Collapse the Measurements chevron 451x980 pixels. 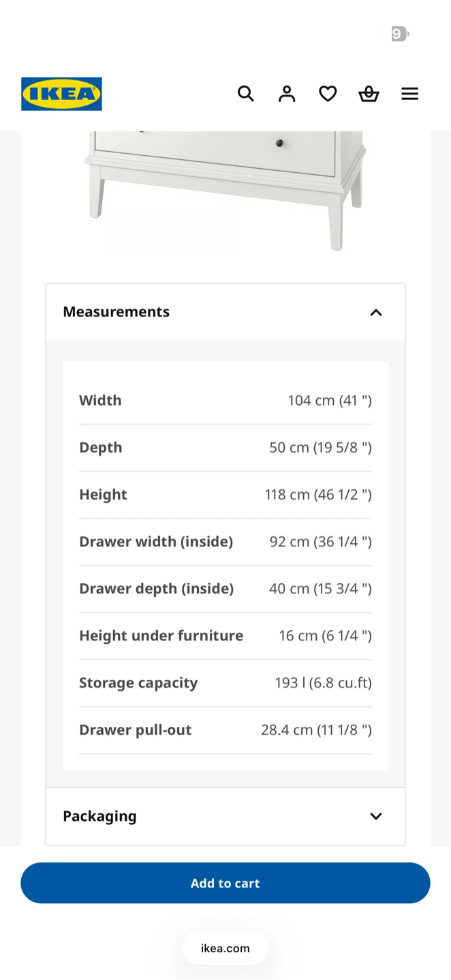(376, 312)
